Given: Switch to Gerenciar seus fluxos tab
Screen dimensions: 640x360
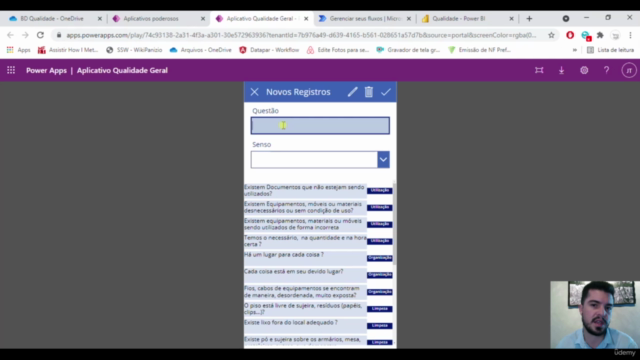Looking at the screenshot, I should click(365, 18).
